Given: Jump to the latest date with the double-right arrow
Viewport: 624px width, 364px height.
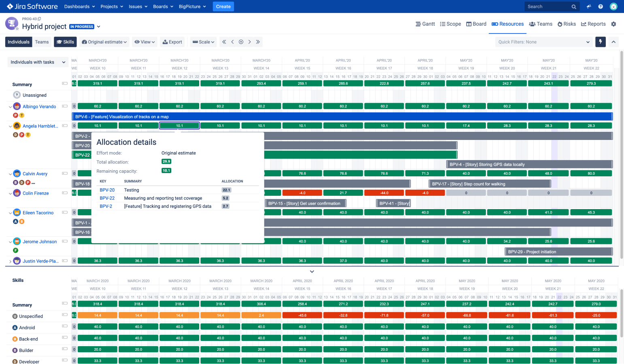Looking at the screenshot, I should click(258, 42).
